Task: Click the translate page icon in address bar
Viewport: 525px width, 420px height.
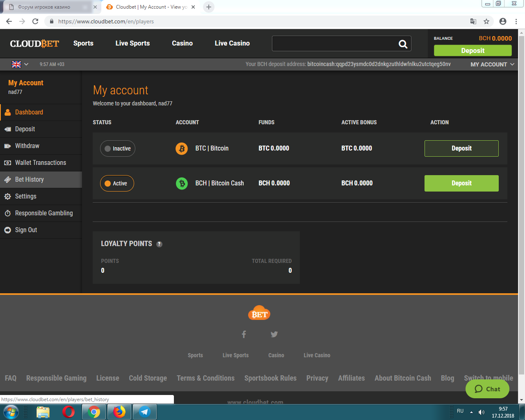Action: (473, 21)
